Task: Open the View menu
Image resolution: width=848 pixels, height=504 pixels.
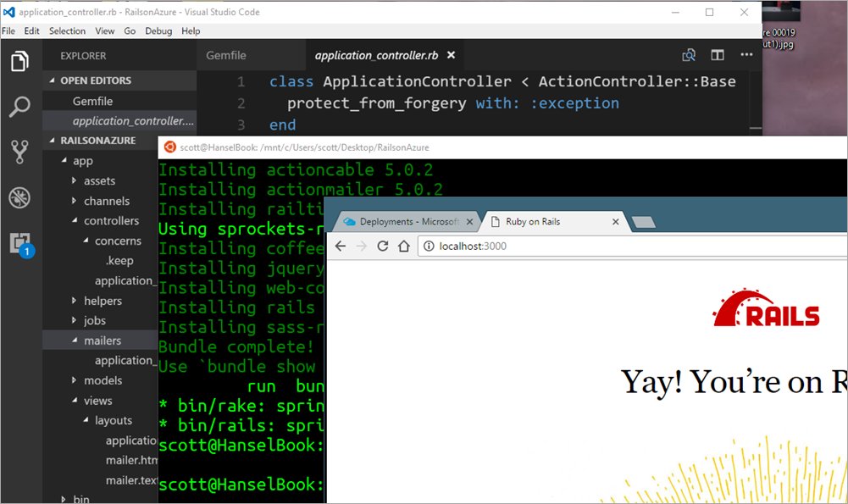Action: pyautogui.click(x=105, y=30)
